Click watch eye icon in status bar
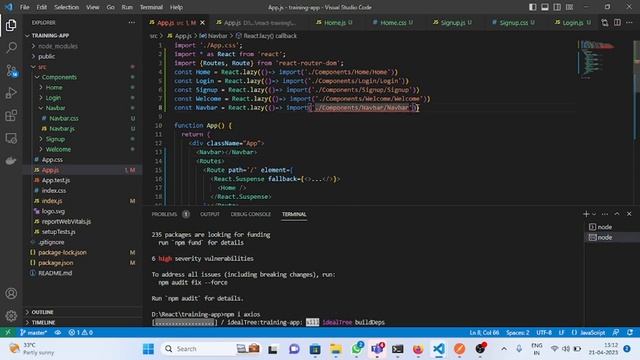The image size is (640, 360). (58, 332)
